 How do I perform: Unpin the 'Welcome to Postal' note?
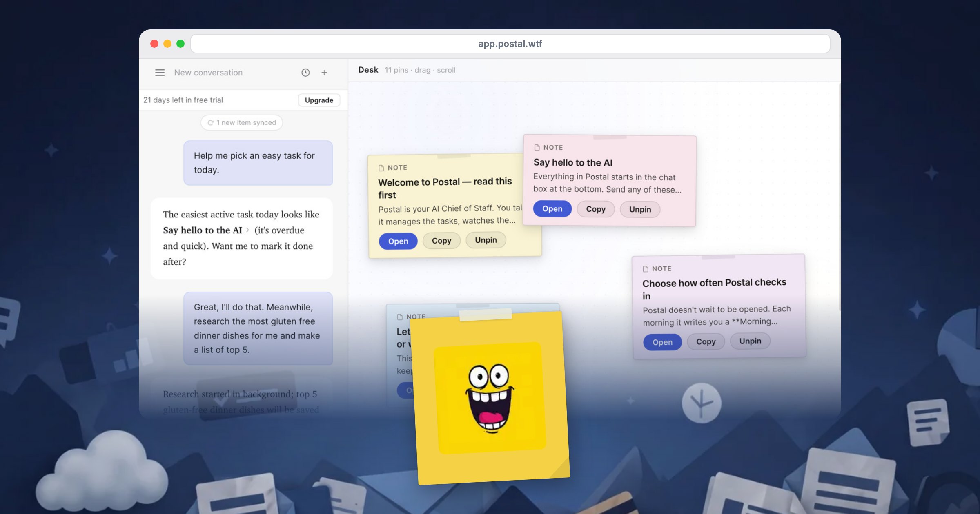[486, 240]
